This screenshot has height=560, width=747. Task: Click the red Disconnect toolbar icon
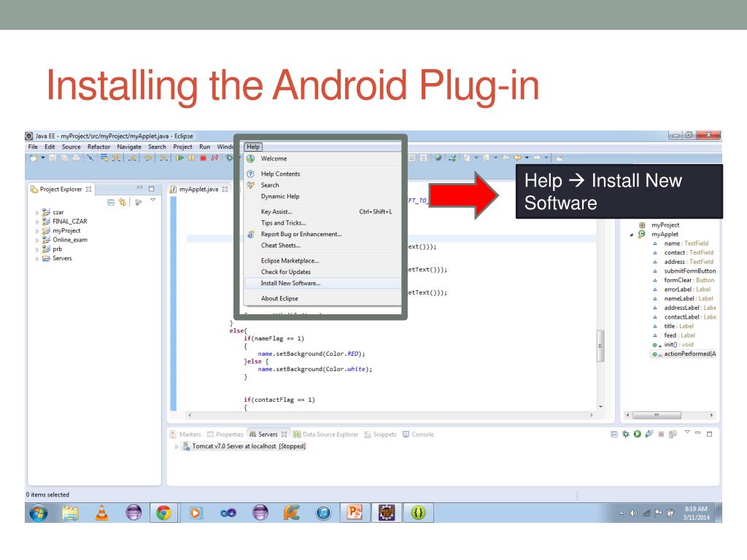tap(214, 157)
